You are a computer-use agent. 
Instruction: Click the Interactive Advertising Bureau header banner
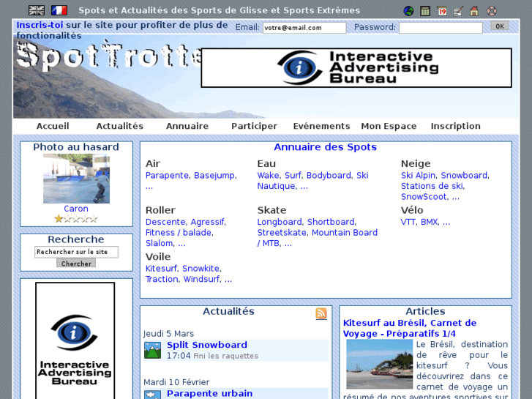[356, 67]
